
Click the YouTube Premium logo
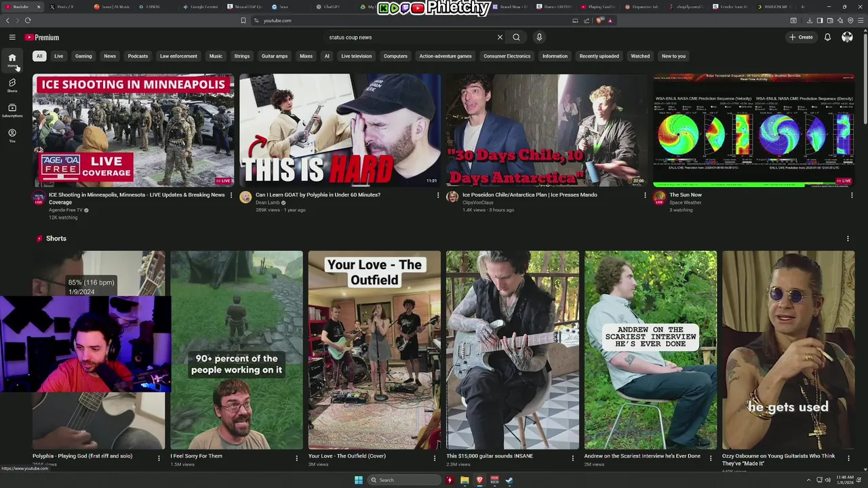coord(42,37)
